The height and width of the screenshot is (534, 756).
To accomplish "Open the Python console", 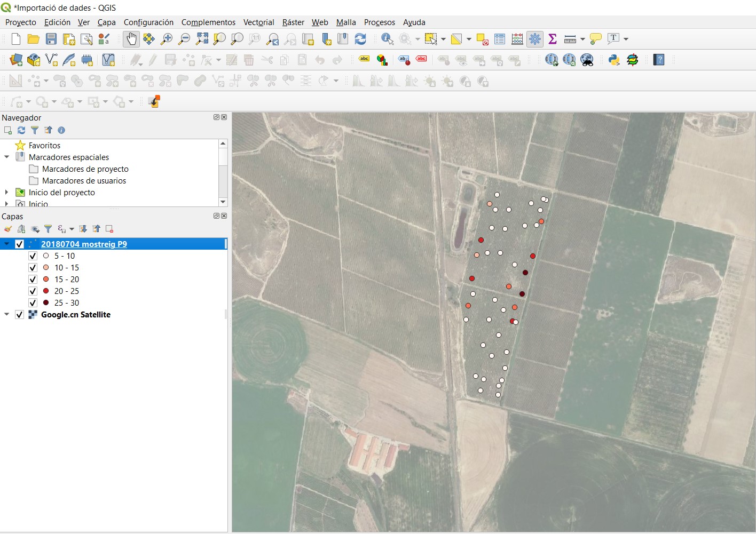I will (x=615, y=60).
